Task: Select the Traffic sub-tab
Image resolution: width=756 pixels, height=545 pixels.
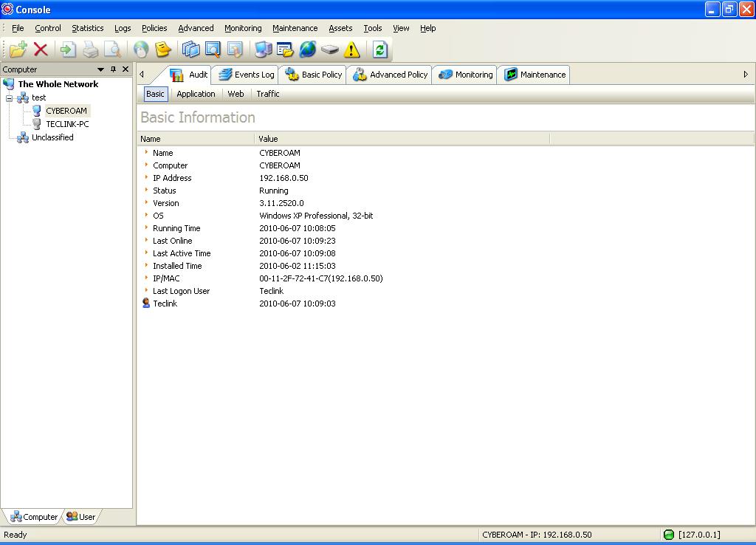Action: 267,94
